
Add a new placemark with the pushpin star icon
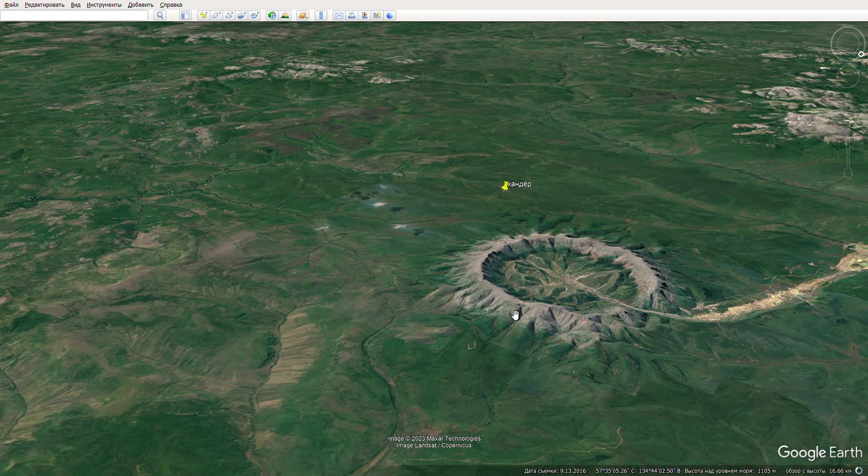pyautogui.click(x=203, y=15)
